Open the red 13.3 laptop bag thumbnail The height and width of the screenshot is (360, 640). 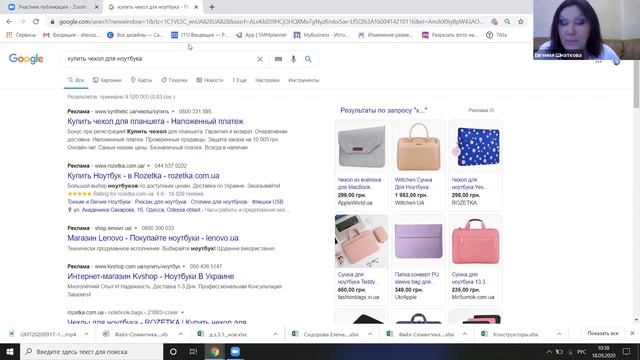476,241
